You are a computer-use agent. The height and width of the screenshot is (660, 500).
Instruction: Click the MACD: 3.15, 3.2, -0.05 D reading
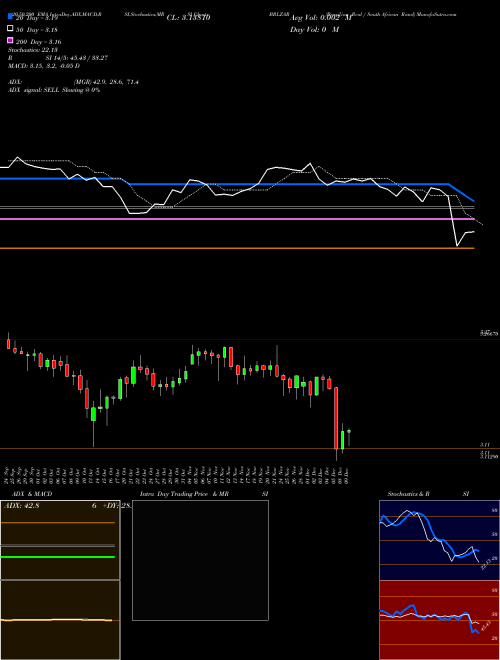44,66
